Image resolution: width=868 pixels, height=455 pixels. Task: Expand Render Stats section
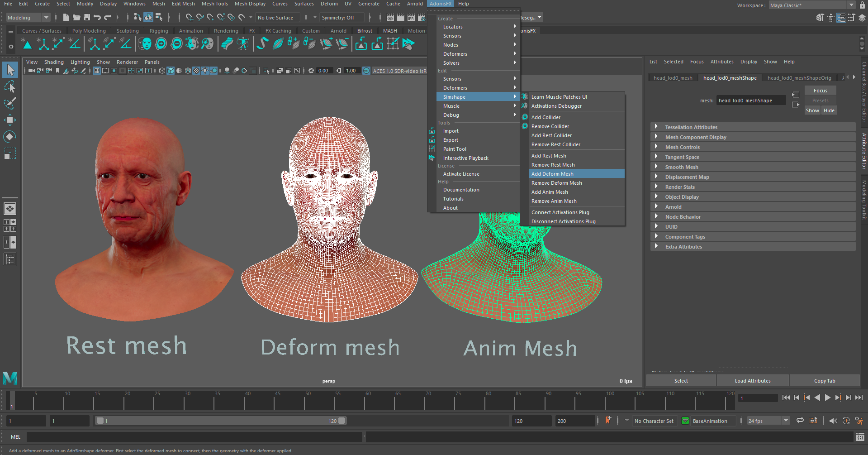tap(753, 187)
